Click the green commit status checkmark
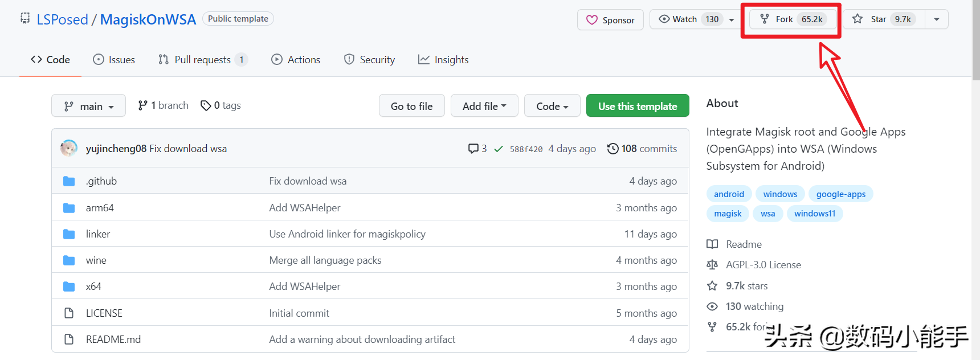 pyautogui.click(x=499, y=149)
